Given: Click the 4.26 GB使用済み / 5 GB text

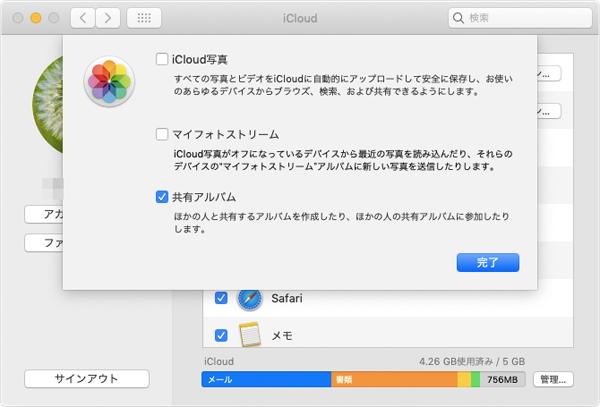Looking at the screenshot, I should click(472, 361).
